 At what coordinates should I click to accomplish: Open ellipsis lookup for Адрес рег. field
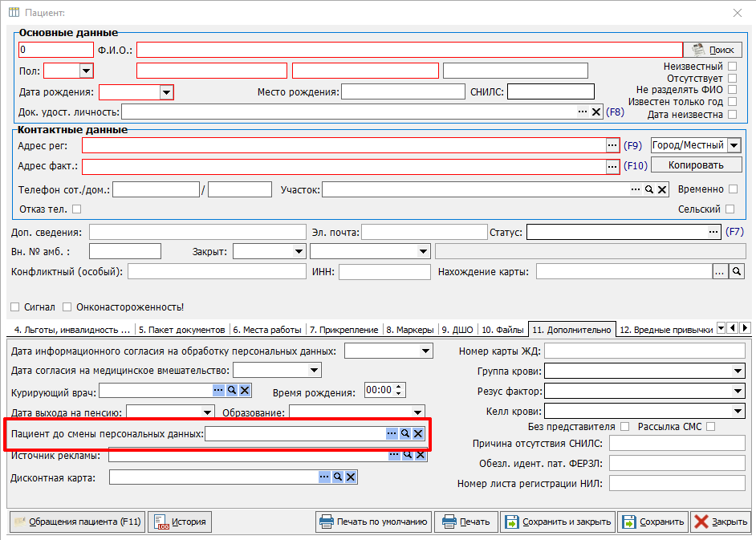[x=612, y=145]
